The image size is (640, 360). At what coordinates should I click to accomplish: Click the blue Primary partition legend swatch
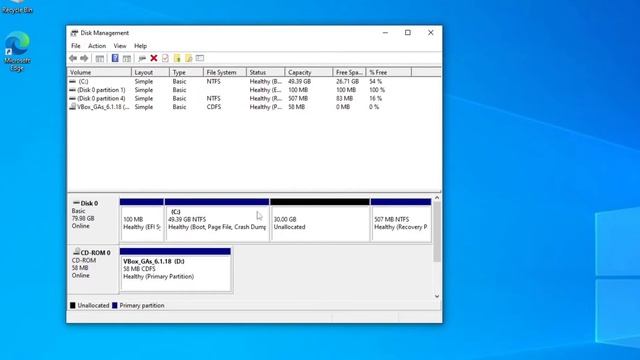tap(115, 305)
